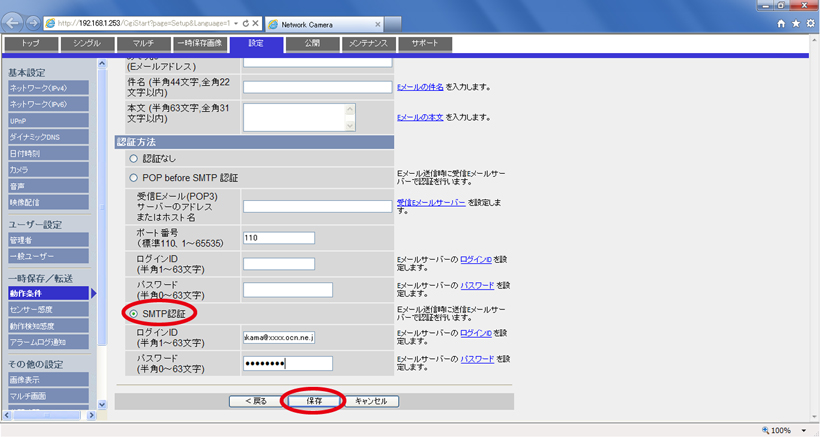Open a new blank browser tab
820x437 pixels.
(393, 24)
